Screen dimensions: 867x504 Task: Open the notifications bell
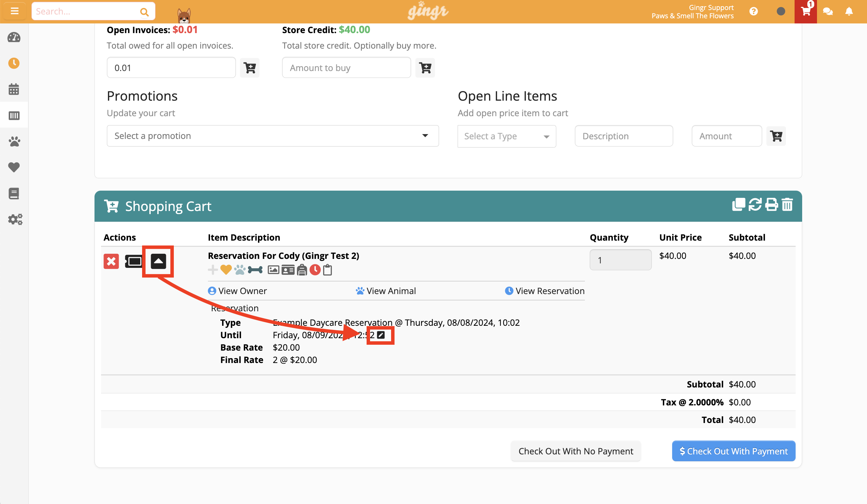pyautogui.click(x=849, y=12)
